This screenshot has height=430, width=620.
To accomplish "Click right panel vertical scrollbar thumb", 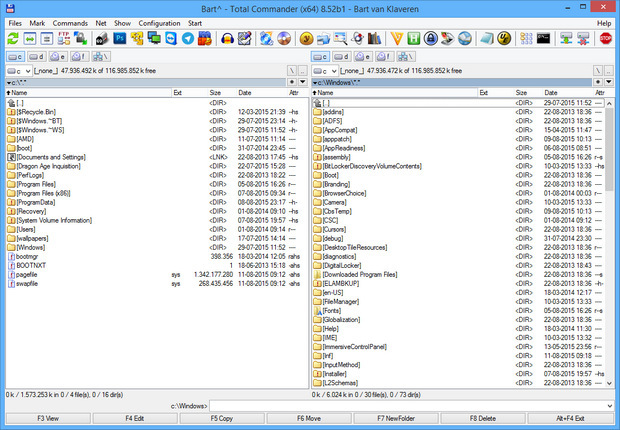I will click(x=609, y=148).
